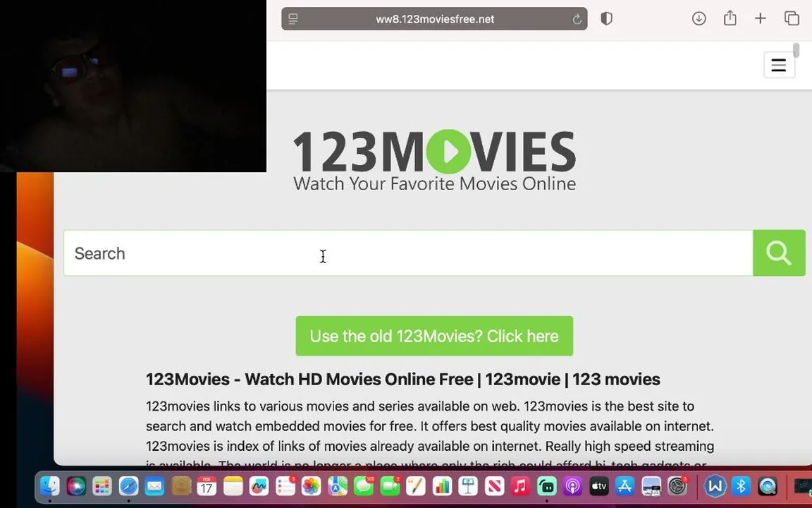
Task: Open Photos in the Dock
Action: [312, 486]
